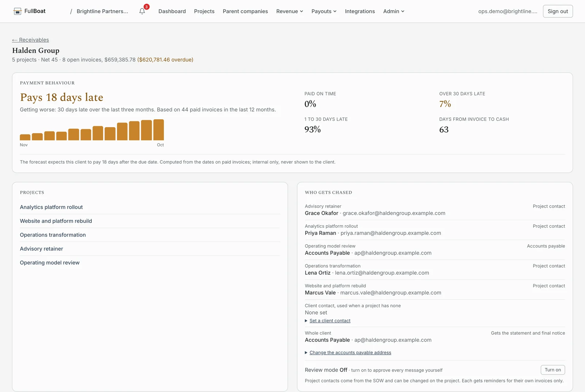Click the $620,781.46 overdue amount

[x=165, y=60]
